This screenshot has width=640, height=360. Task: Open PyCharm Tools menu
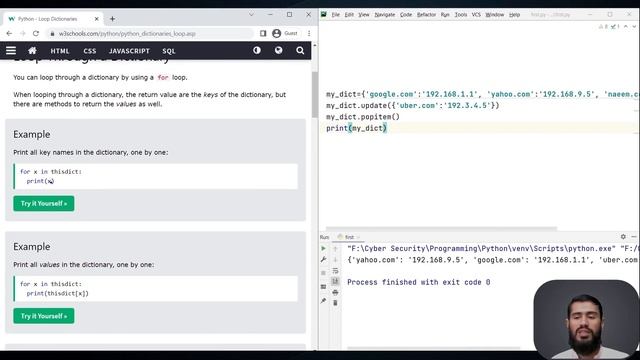coord(461,15)
